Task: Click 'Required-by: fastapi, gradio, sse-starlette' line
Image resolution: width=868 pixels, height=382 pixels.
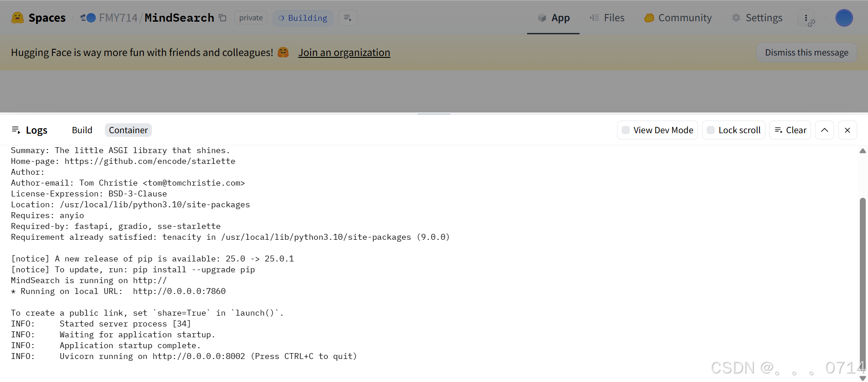Action: click(x=116, y=226)
